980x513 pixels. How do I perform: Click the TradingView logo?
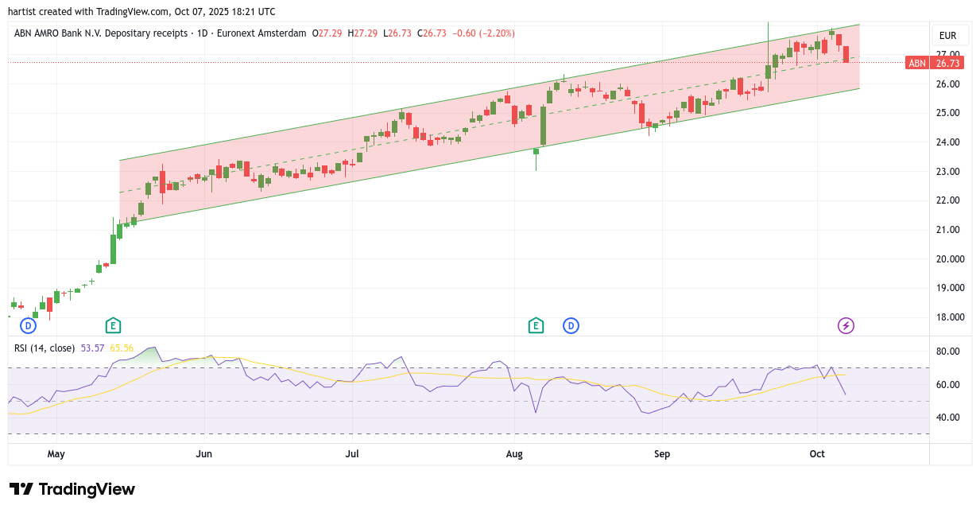(72, 489)
